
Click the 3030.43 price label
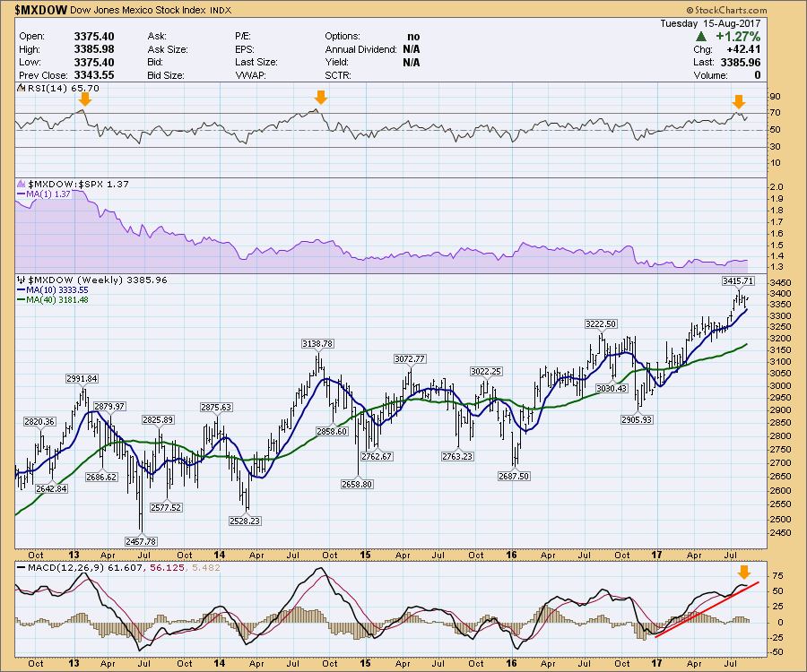tap(612, 388)
